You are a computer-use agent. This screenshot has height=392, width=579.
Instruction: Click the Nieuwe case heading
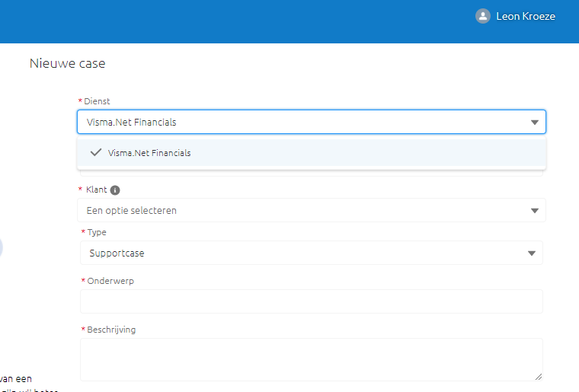coord(68,63)
